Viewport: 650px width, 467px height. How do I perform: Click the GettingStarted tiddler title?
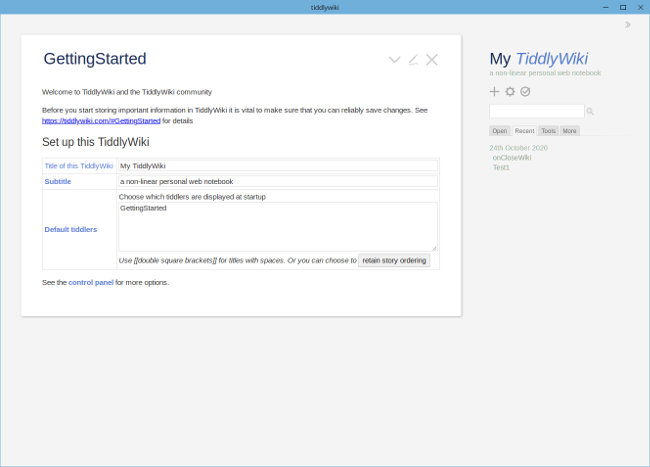pyautogui.click(x=95, y=59)
